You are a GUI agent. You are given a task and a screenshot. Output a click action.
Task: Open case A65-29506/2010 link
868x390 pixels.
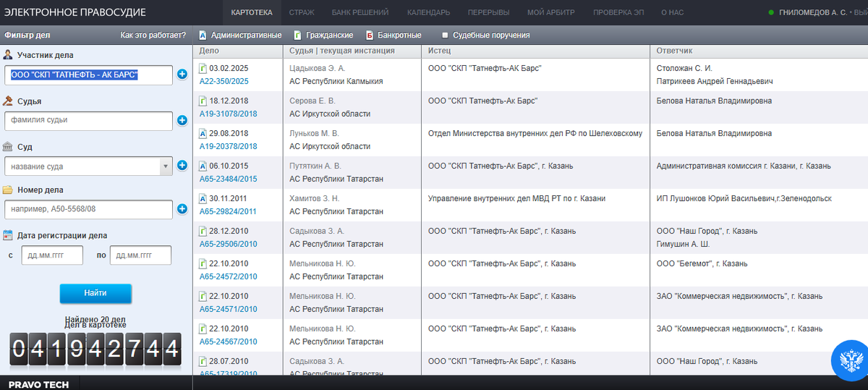(228, 244)
